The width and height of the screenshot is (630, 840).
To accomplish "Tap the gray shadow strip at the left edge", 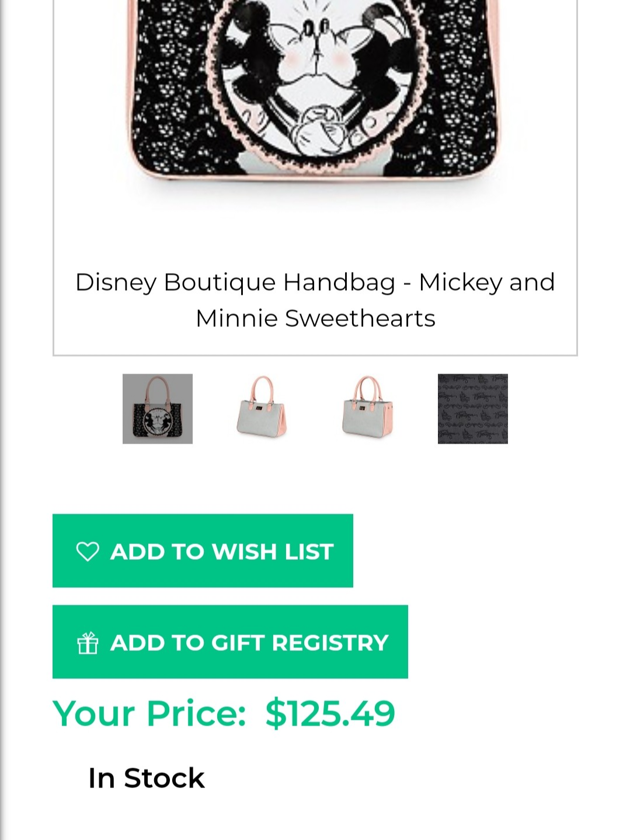I will 5,409.
